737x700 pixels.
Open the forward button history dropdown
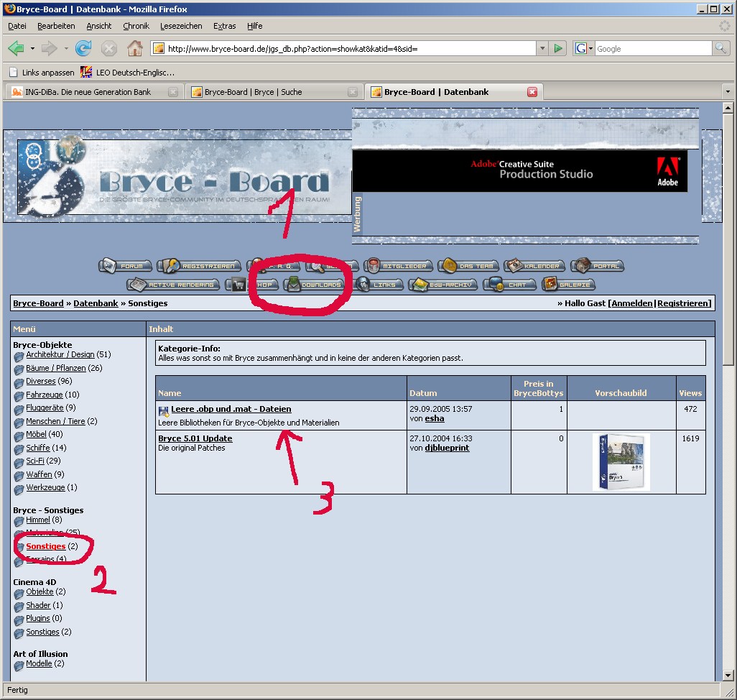pyautogui.click(x=66, y=48)
